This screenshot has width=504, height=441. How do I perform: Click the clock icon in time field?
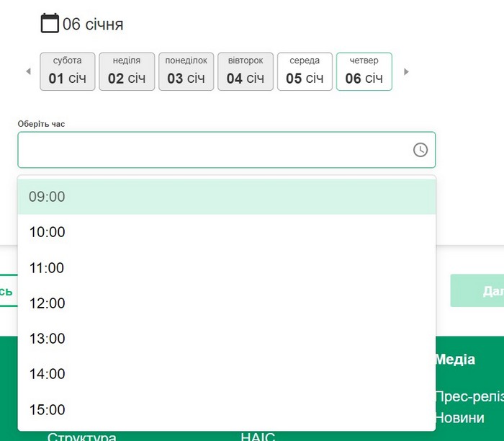click(420, 150)
